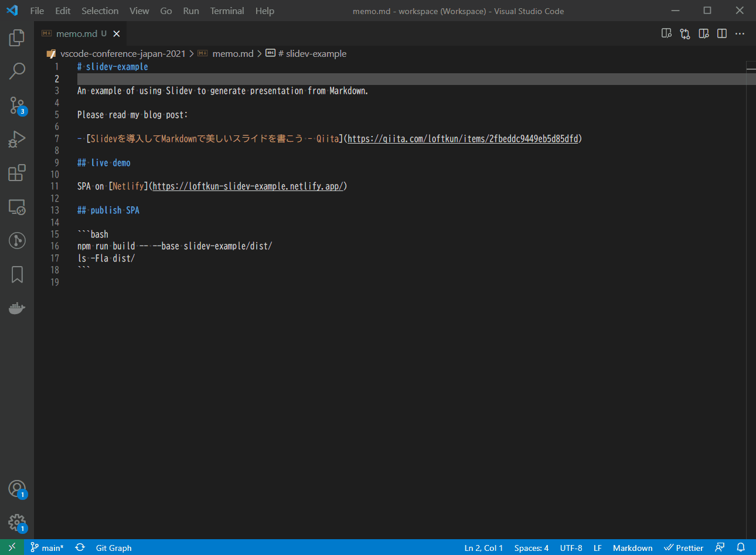
Task: Open the circular git branch activity icon
Action: click(17, 240)
